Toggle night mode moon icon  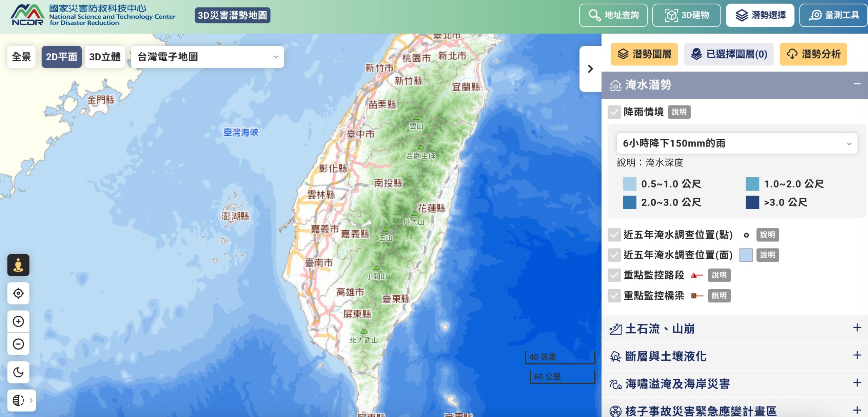[18, 372]
